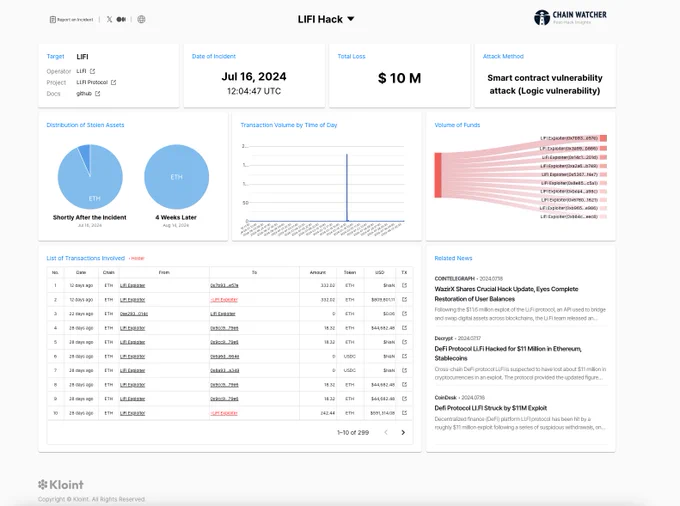This screenshot has height=506, width=680.
Task: Open CoinDesk 'LI.FI Struck by $11M Exploit' article
Action: pos(490,408)
